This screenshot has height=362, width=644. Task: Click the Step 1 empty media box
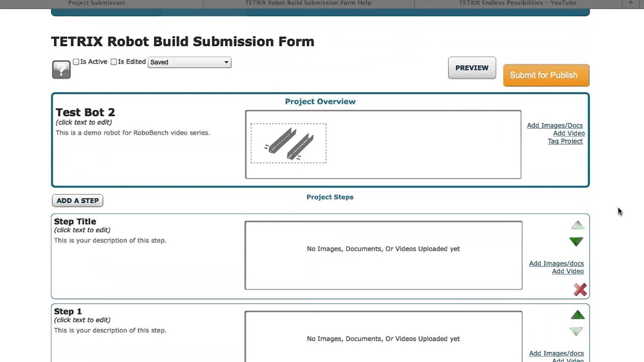pos(383,336)
